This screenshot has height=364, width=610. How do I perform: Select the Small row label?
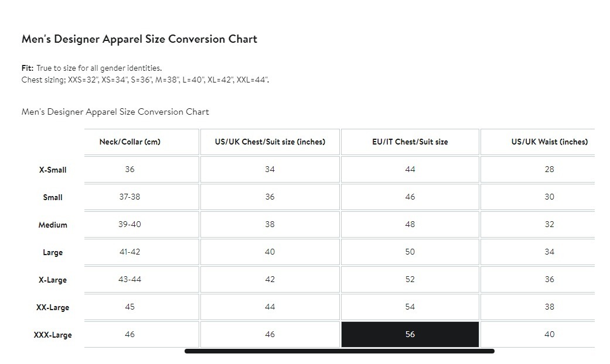(53, 197)
